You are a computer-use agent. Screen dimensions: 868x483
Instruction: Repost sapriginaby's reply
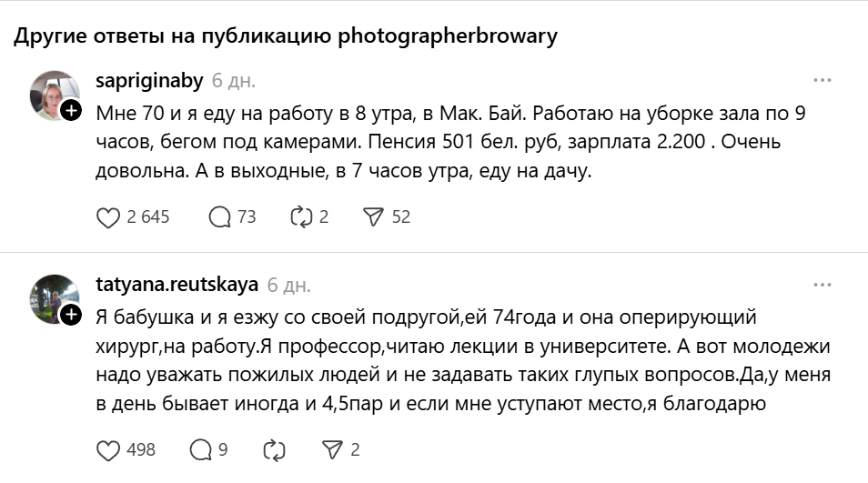(x=299, y=216)
